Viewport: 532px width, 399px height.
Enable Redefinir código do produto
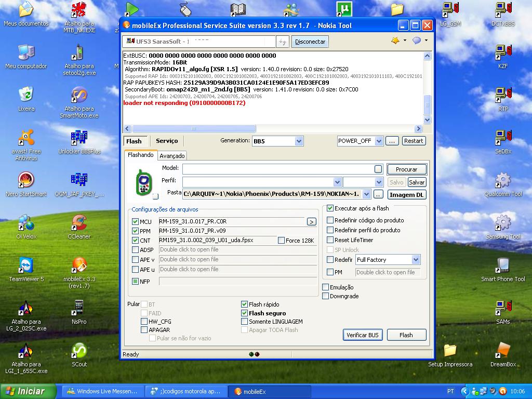(x=330, y=220)
